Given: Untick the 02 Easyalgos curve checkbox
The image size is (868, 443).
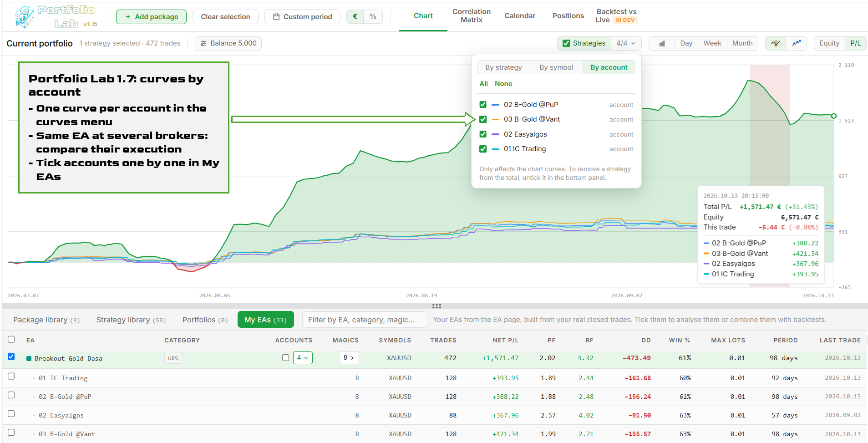Looking at the screenshot, I should pyautogui.click(x=483, y=134).
